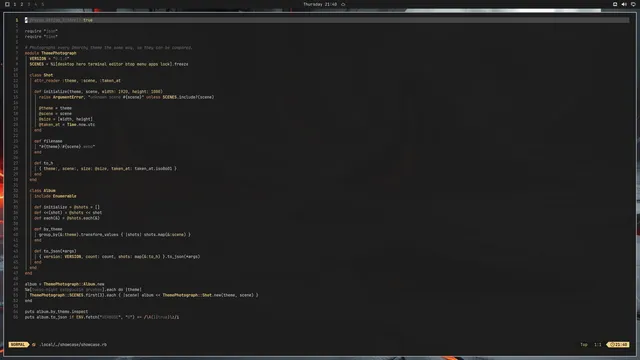Click line number 55 in the gutter
The height and width of the screenshot is (360, 640).
click(x=16, y=317)
